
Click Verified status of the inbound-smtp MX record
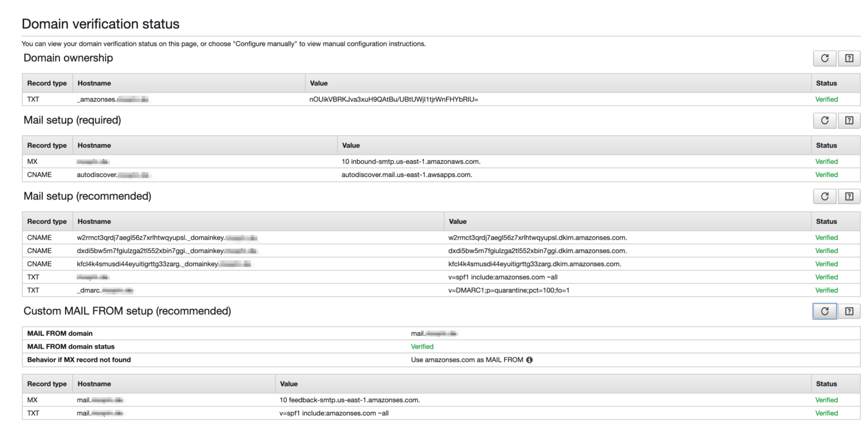826,162
